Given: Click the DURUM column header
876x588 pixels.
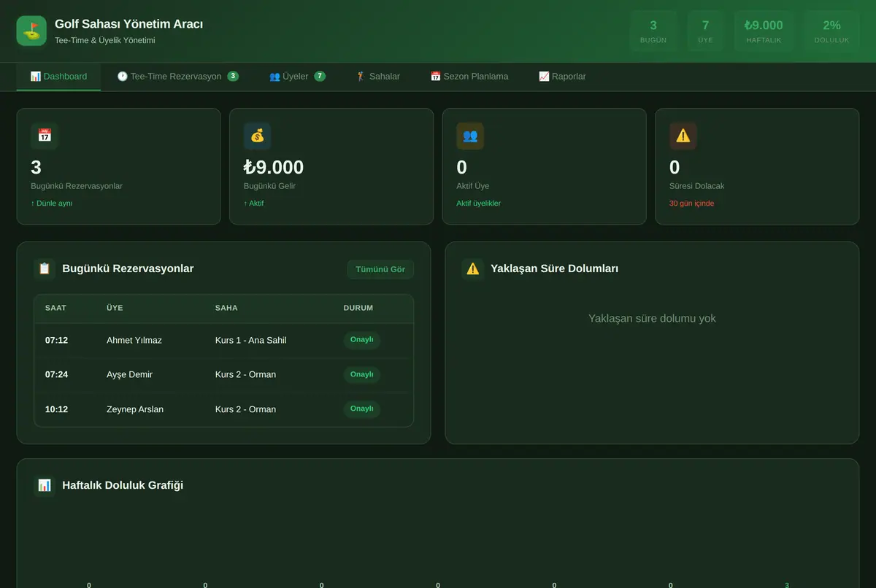Looking at the screenshot, I should [x=358, y=308].
